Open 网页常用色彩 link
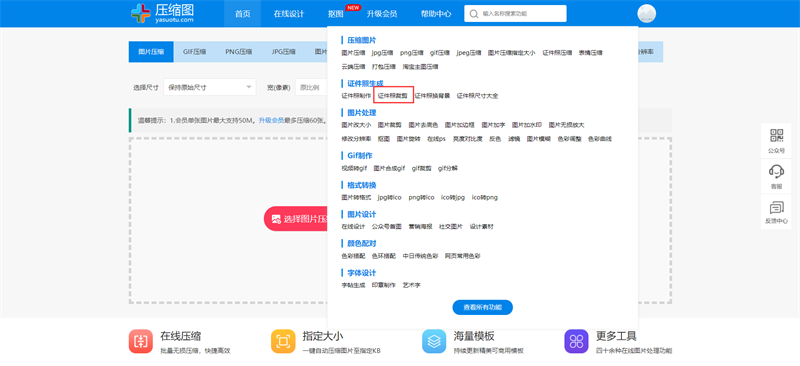Screen dimensions: 800x366 tap(463, 256)
